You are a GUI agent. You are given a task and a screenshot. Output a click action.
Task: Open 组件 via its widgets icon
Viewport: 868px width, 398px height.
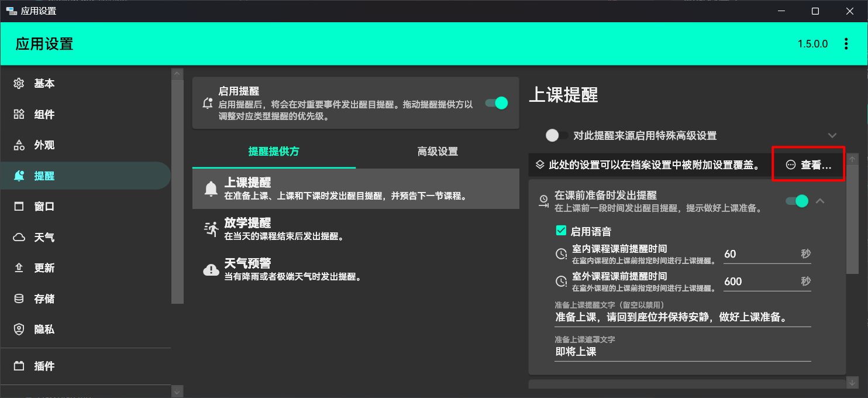click(x=19, y=114)
